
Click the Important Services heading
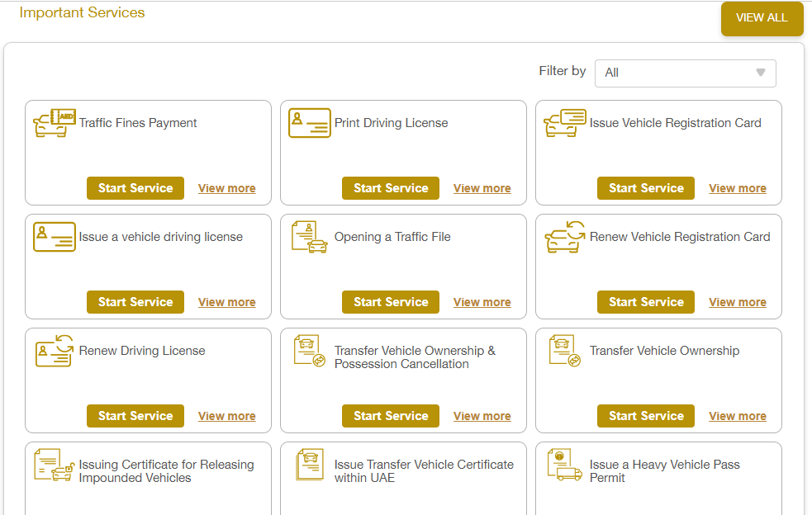point(82,12)
